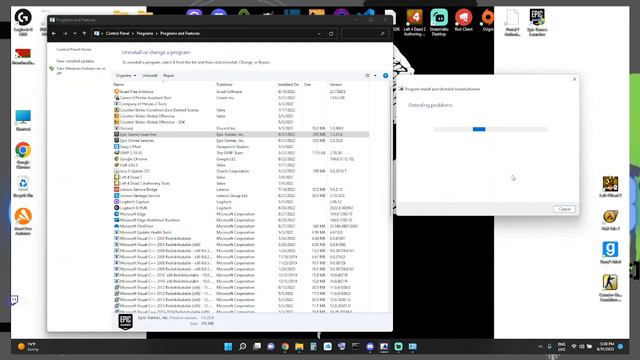The image size is (640, 360).
Task: Select Microsoft OneDrive row
Action: tap(241, 226)
